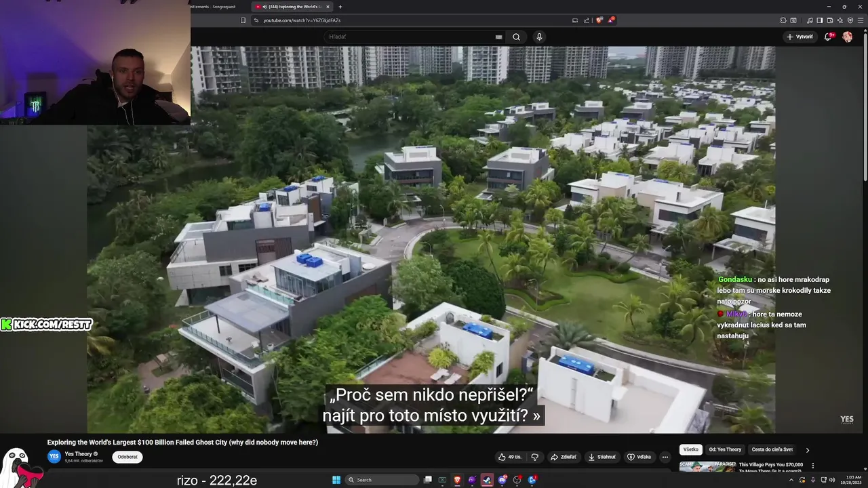Screen dimensions: 868x488
Task: Like the video with 49 tis. button
Action: [510, 457]
